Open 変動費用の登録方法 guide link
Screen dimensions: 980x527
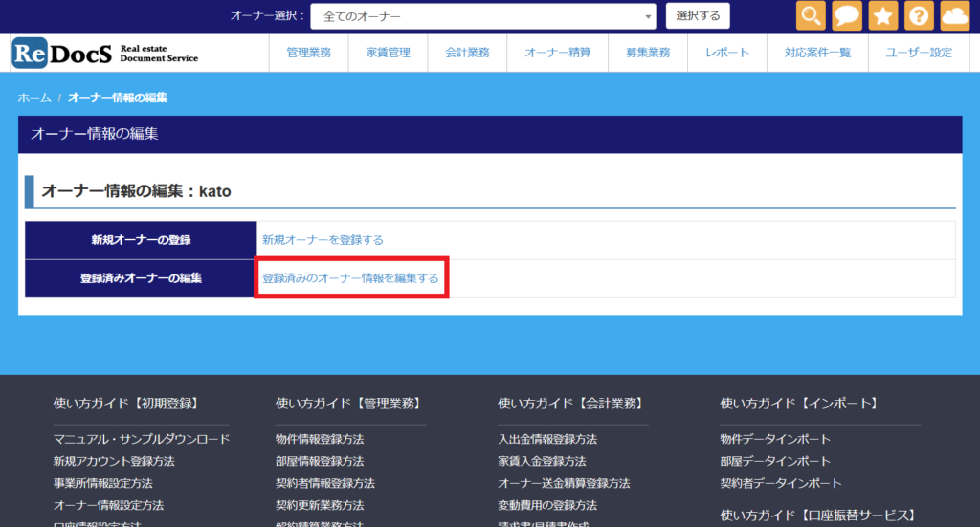pyautogui.click(x=547, y=504)
